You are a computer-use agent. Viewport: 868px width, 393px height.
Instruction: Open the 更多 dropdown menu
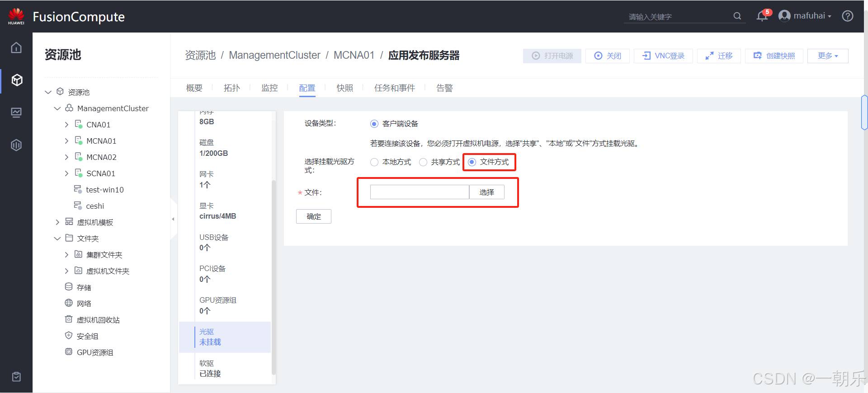tap(827, 56)
